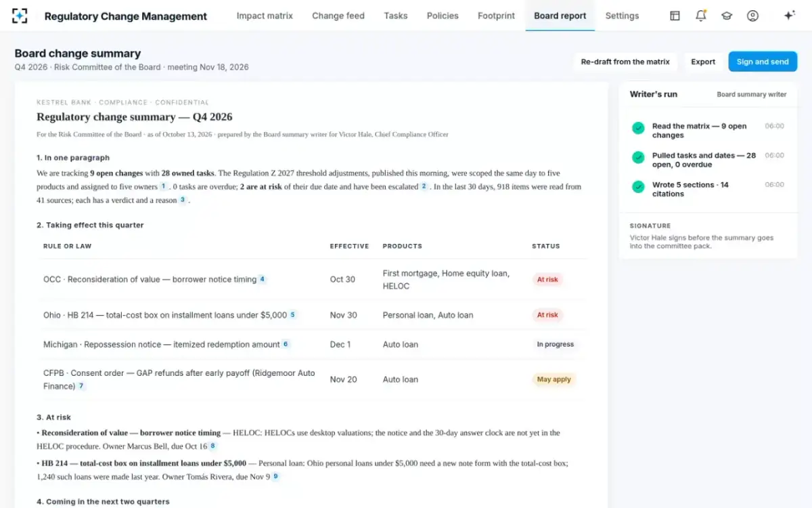Click the 'Nov 30' effective date
The image size is (812, 508).
click(x=343, y=315)
